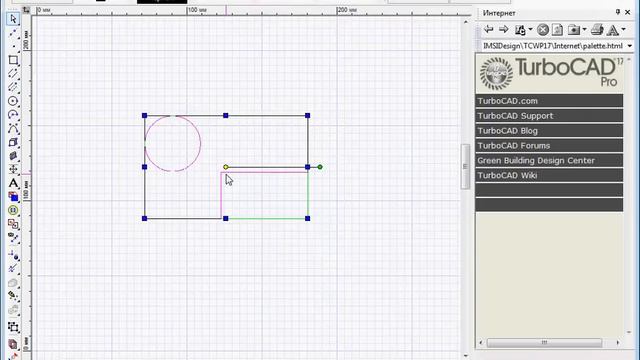Stop loading page in Internet palette
Image resolution: width=640 pixels, height=360 pixels.
tap(543, 30)
